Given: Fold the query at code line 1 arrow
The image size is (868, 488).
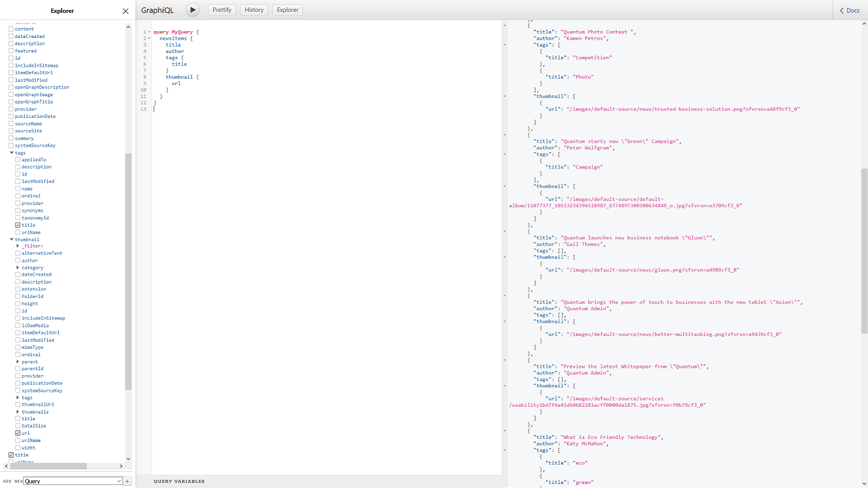Looking at the screenshot, I should [150, 32].
